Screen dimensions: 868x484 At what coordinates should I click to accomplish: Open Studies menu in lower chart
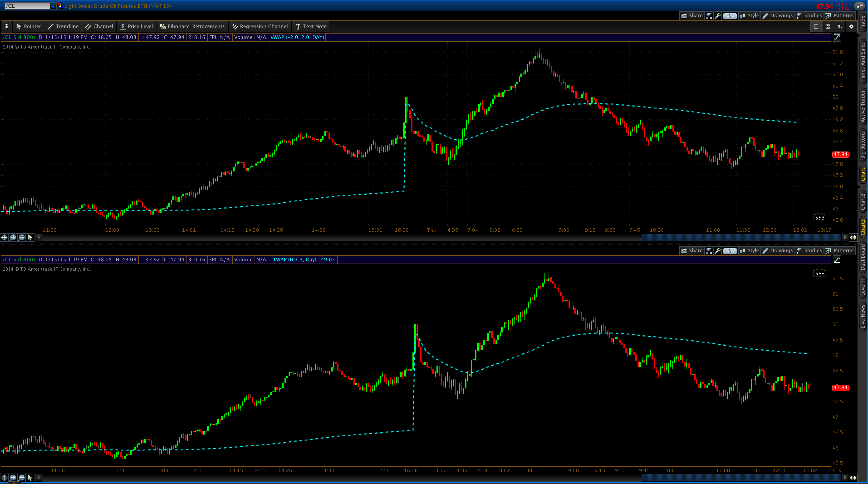pos(809,251)
